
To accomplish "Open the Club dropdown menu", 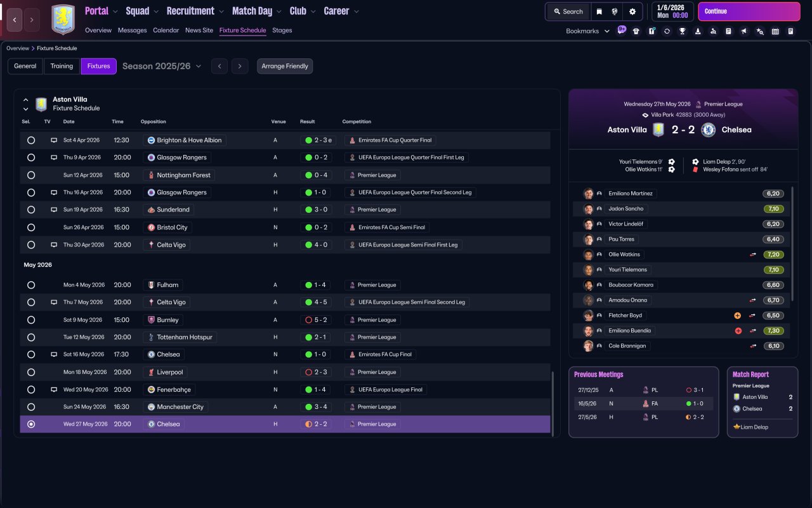I will click(x=302, y=11).
